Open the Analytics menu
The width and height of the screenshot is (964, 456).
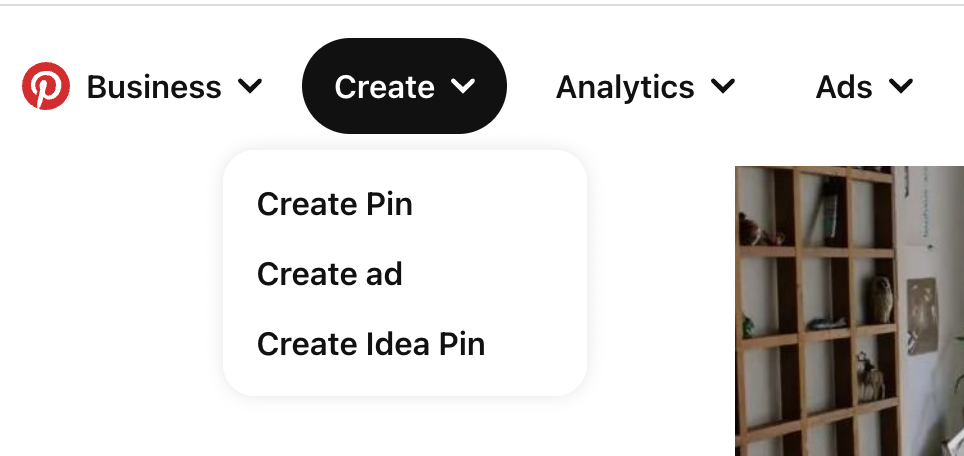click(625, 87)
